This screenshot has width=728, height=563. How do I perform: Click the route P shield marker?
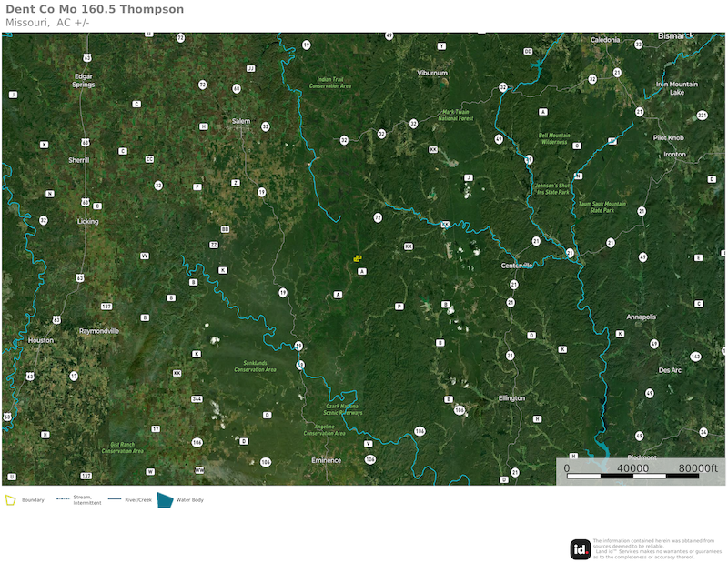click(399, 307)
